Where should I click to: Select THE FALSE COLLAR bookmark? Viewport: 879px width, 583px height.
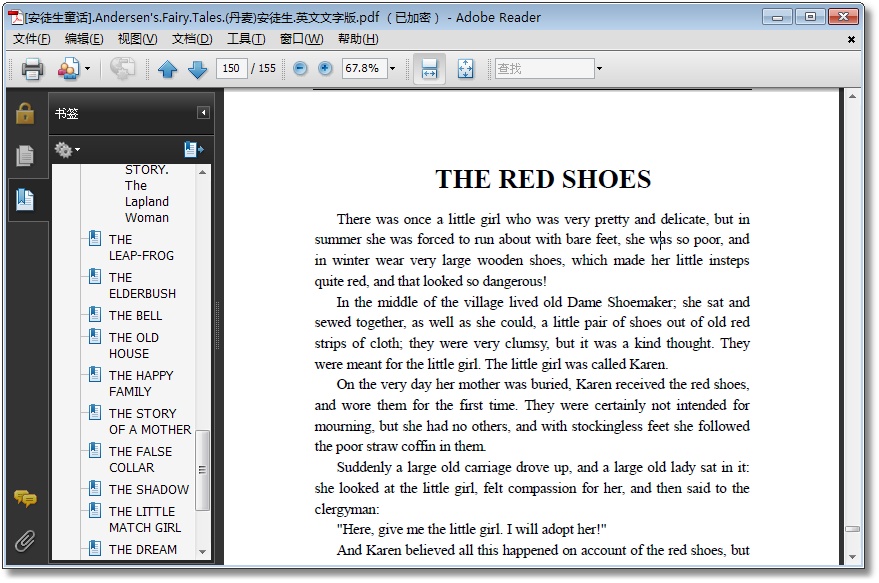click(140, 459)
